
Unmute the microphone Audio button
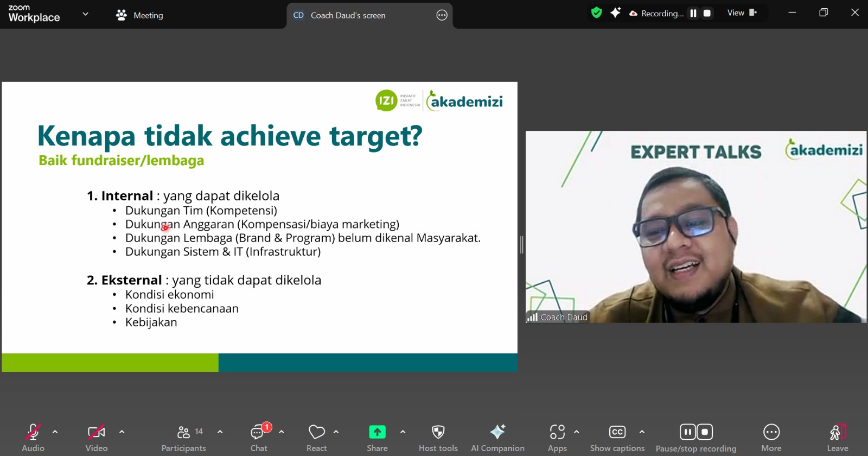[33, 438]
